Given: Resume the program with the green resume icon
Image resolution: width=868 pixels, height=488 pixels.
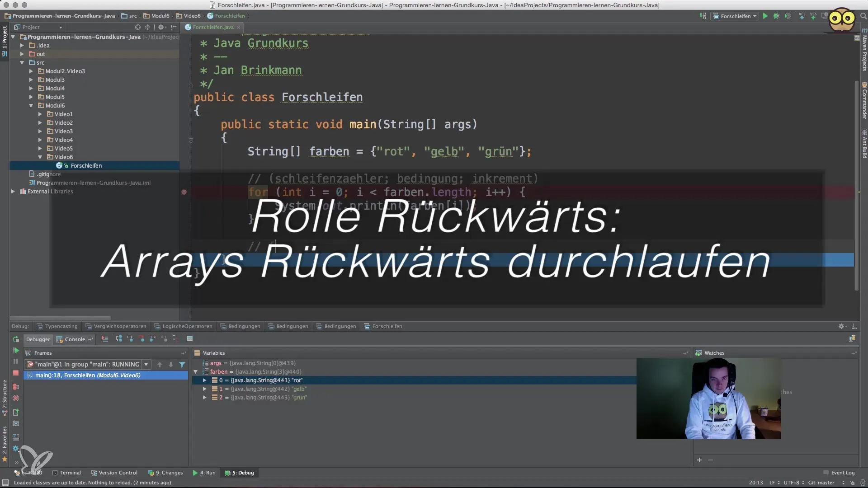Looking at the screenshot, I should click(x=16, y=351).
